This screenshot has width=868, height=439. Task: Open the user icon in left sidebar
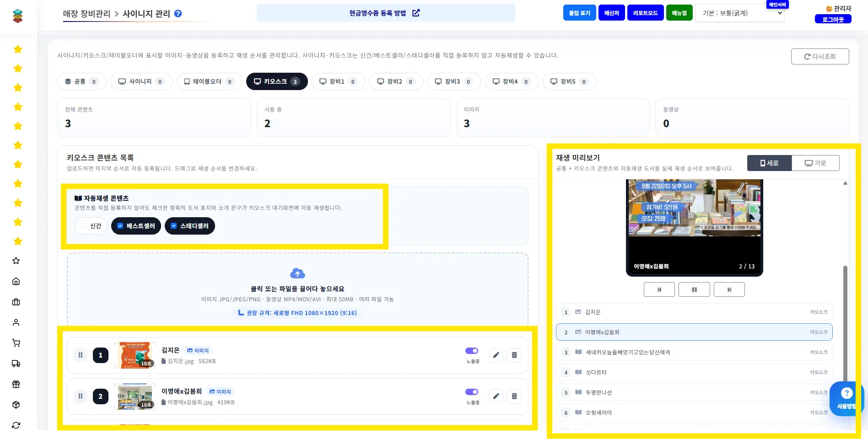16,322
